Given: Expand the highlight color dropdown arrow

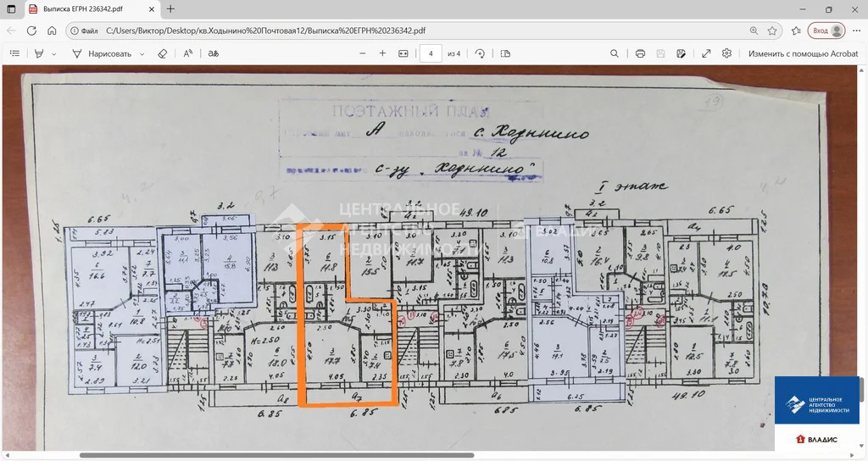Looking at the screenshot, I should [54, 53].
